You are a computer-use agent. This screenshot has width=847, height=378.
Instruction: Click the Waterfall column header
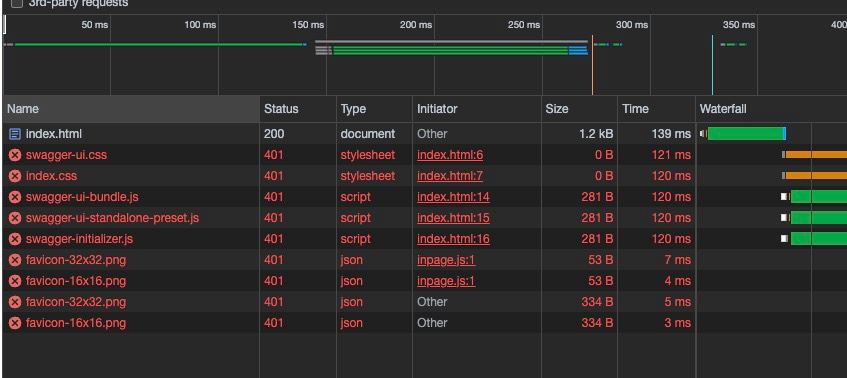[771, 109]
